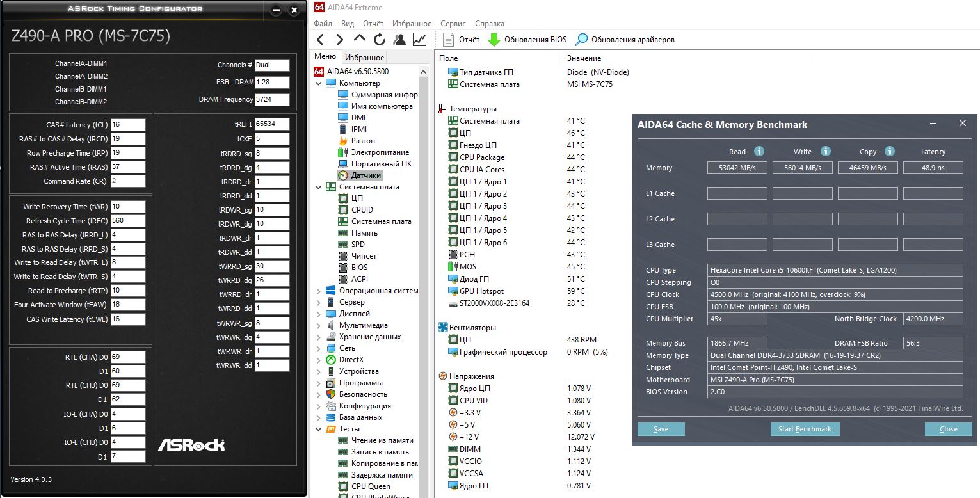Show info for the Copy column
Viewport: 980px width, 498px height.
pyautogui.click(x=889, y=152)
